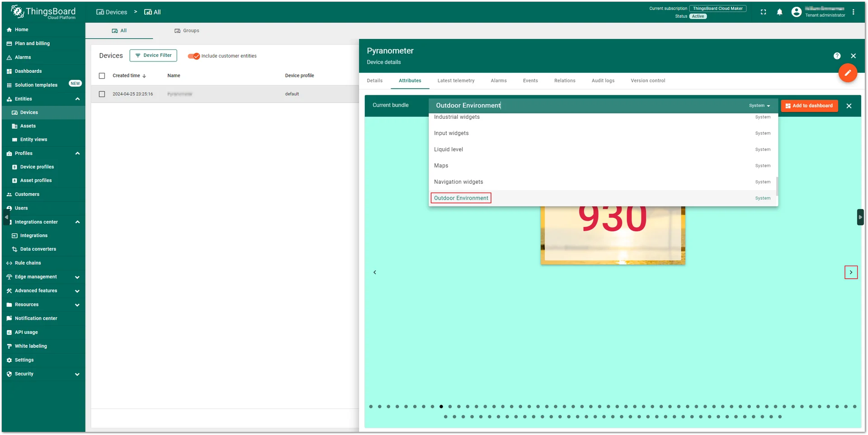Open user account avatar menu

click(796, 12)
